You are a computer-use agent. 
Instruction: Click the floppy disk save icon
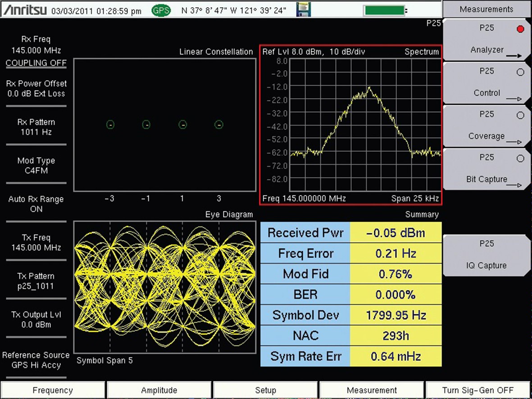pos(304,9)
